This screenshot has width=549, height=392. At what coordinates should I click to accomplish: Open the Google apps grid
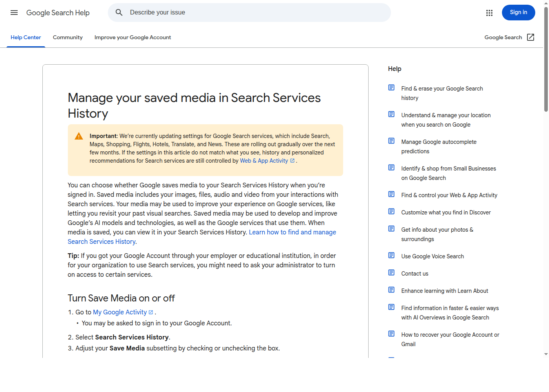coord(489,13)
